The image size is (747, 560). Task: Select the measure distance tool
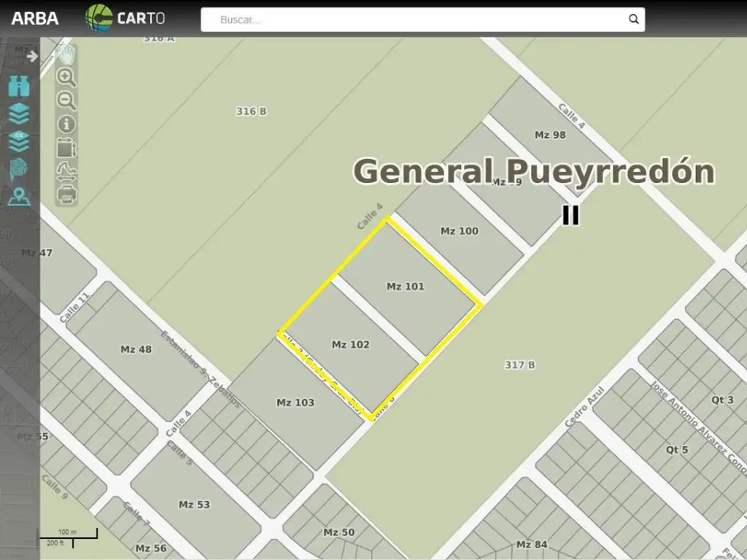[x=66, y=171]
